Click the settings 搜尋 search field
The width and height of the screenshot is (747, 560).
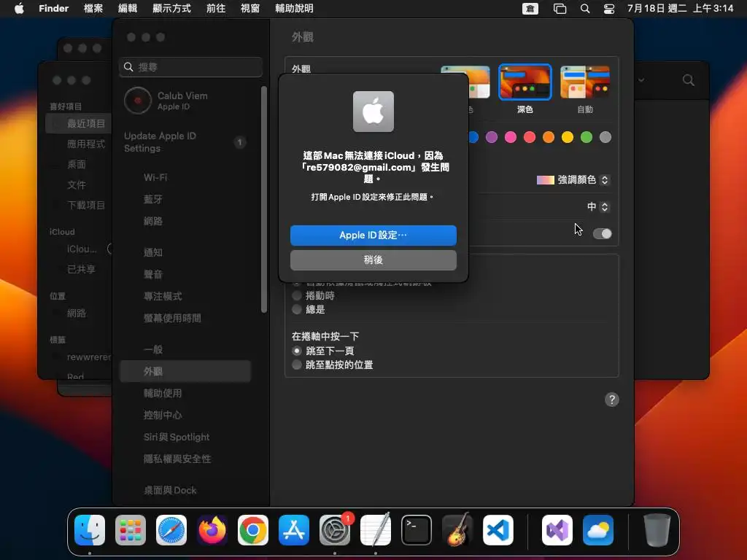(190, 67)
